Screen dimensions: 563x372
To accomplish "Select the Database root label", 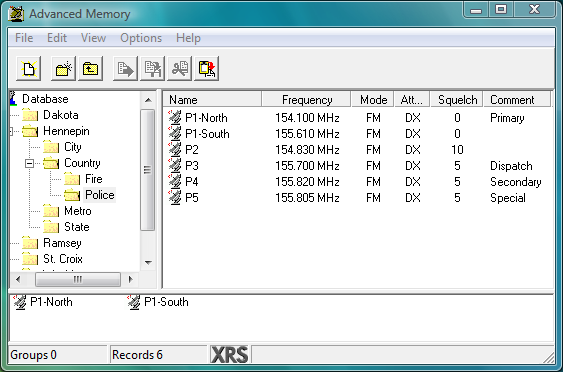I will [45, 99].
